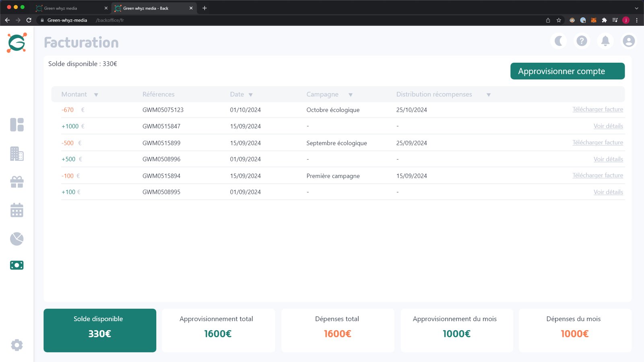This screenshot has width=644, height=362.
Task: Filter by Campagne dropdown arrow
Action: coord(351,95)
